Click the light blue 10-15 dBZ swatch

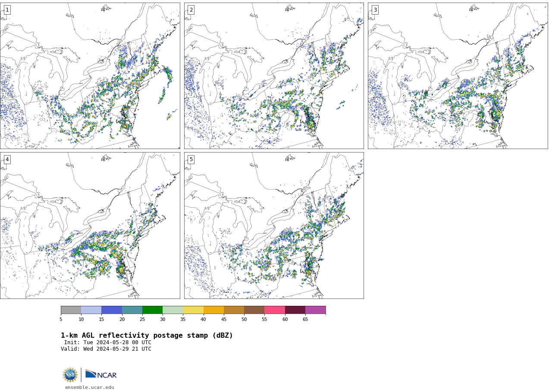tap(91, 310)
